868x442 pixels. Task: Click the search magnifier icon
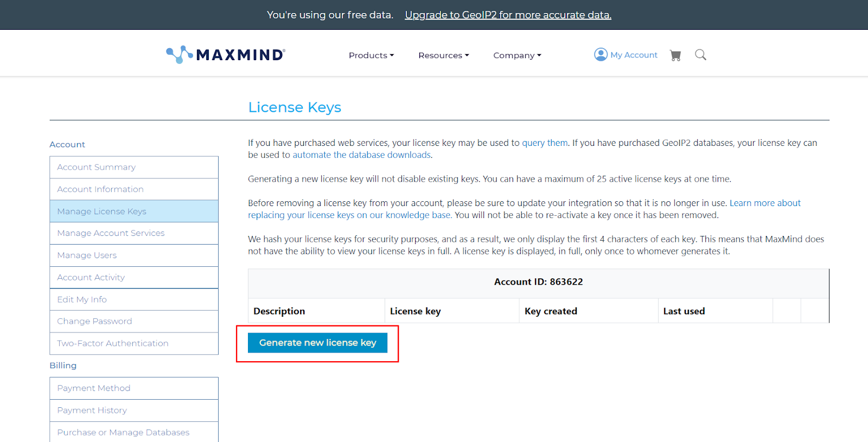[700, 55]
